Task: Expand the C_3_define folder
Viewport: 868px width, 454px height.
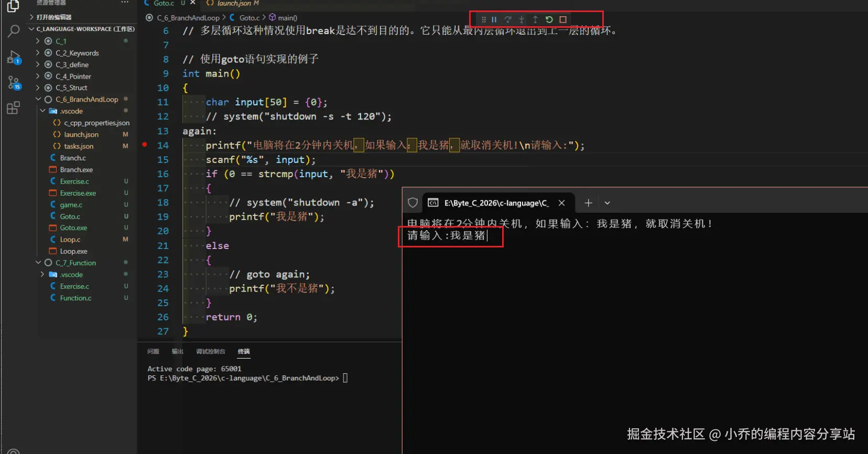Action: coord(38,64)
